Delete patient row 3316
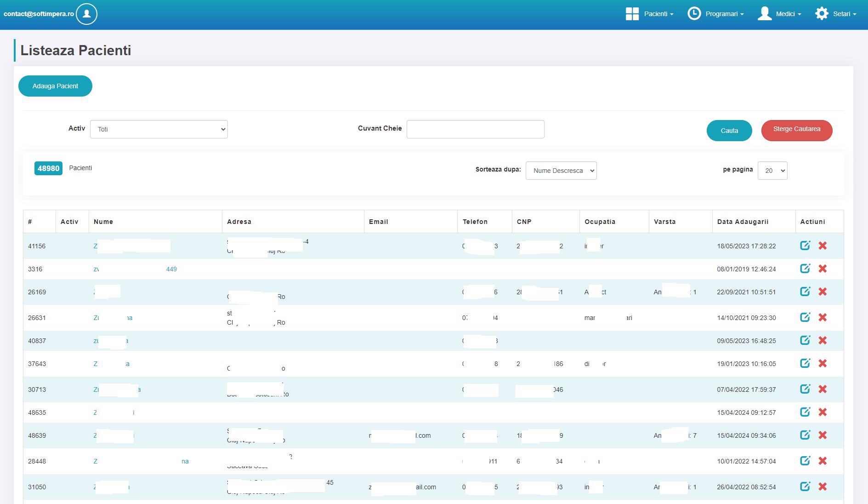This screenshot has width=868, height=504. [823, 269]
